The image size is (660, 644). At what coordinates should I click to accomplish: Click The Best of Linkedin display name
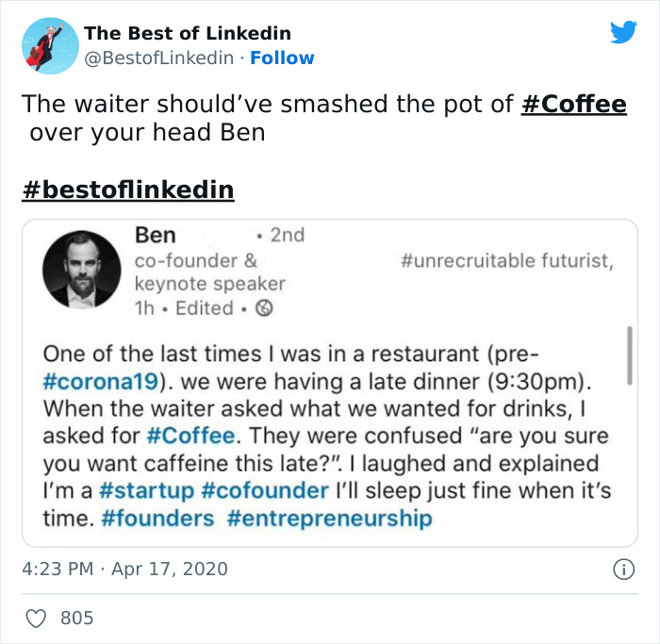pos(188,34)
